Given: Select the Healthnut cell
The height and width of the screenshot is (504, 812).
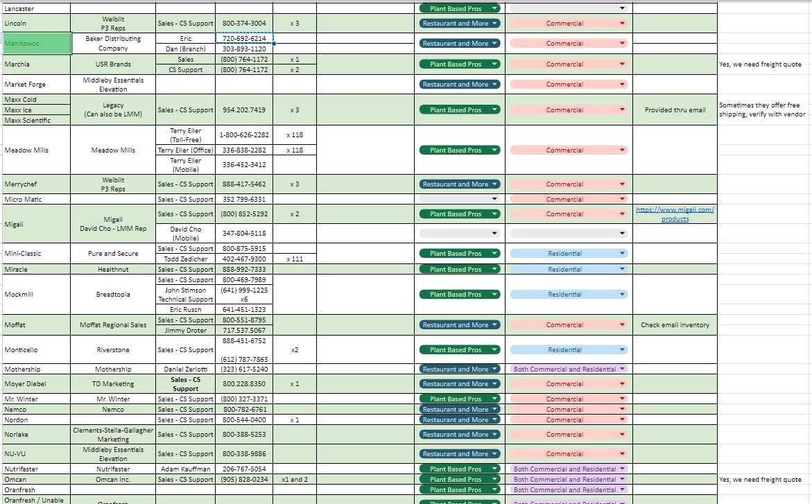Looking at the screenshot, I should tap(113, 270).
